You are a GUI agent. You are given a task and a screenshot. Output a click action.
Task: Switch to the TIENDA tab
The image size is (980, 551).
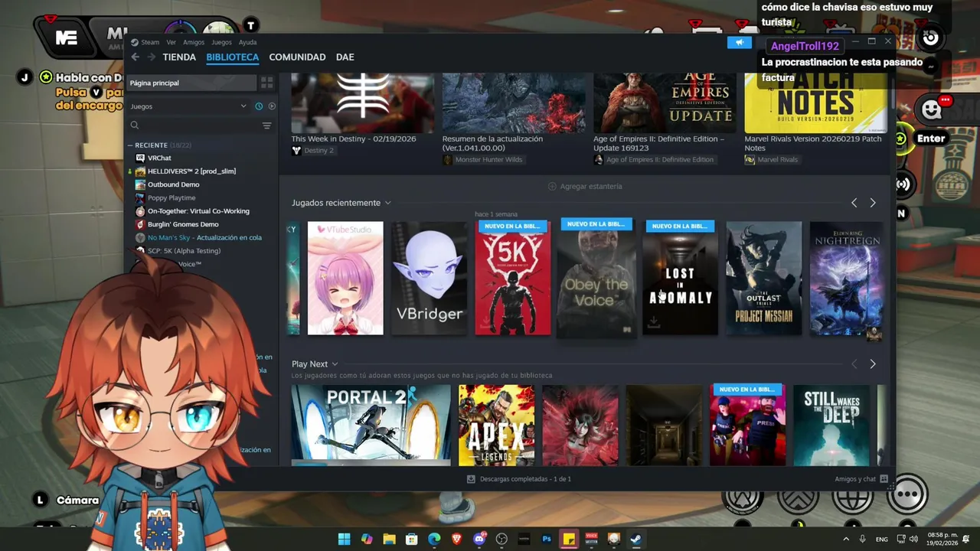(x=179, y=57)
